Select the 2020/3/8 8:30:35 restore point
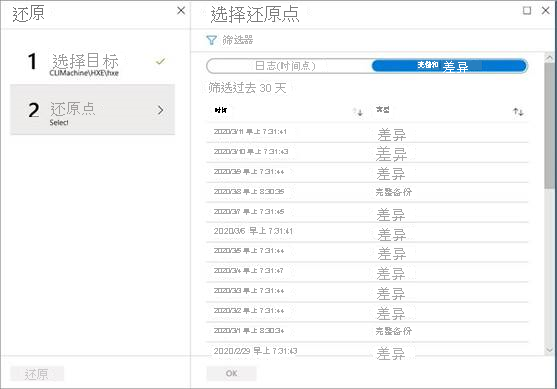Image resolution: width=557 pixels, height=389 pixels. (x=367, y=193)
